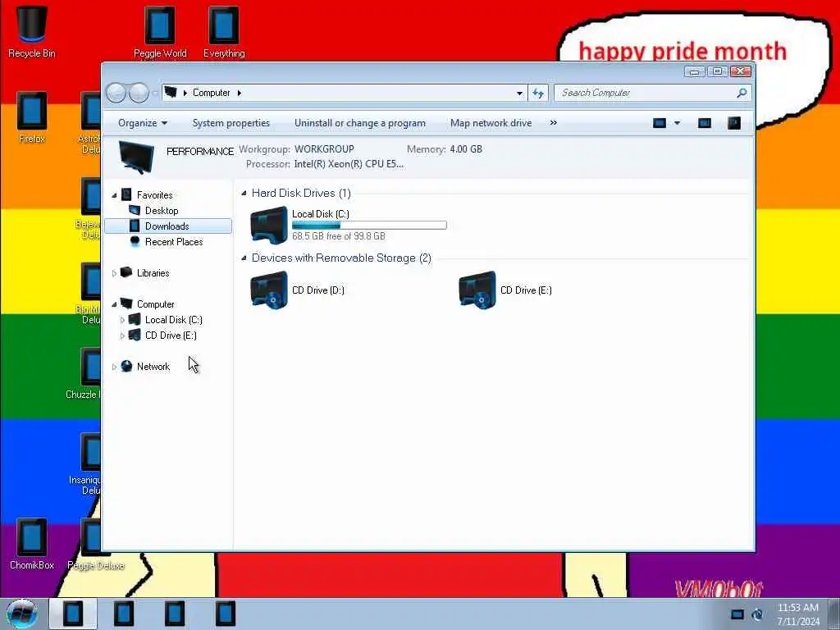Click Map network drive
This screenshot has width=840, height=630.
click(x=491, y=123)
